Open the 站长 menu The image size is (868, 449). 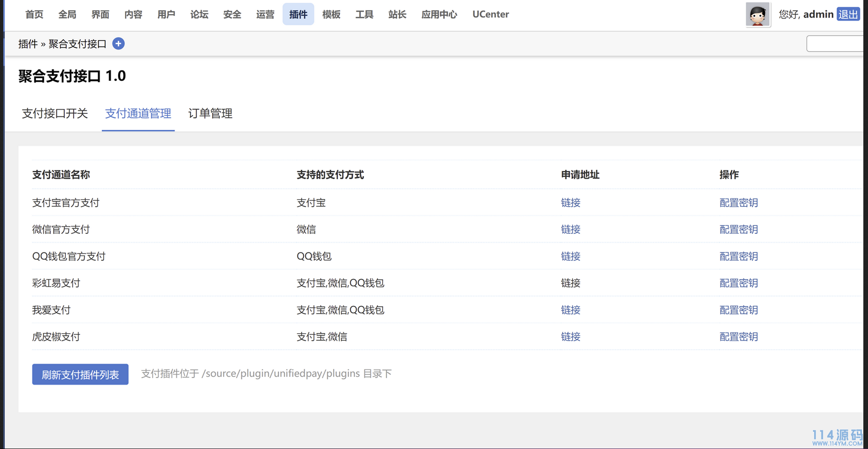click(398, 14)
